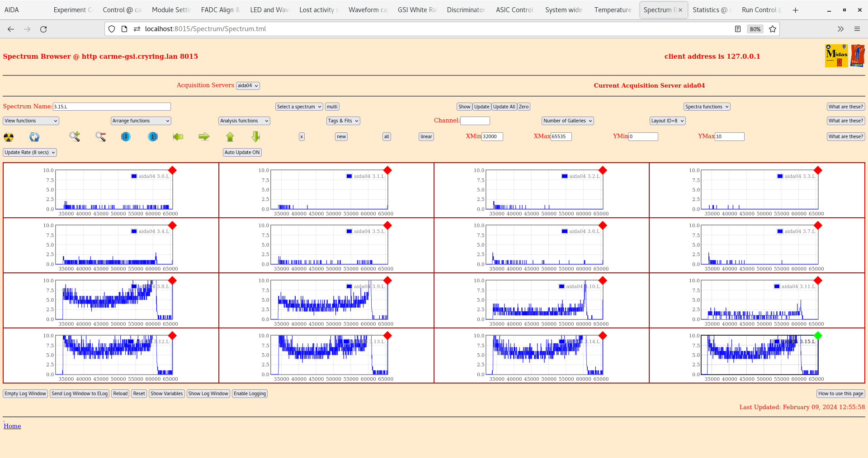868x458 pixels.
Task: Click the green down arrow icon
Action: click(256, 136)
